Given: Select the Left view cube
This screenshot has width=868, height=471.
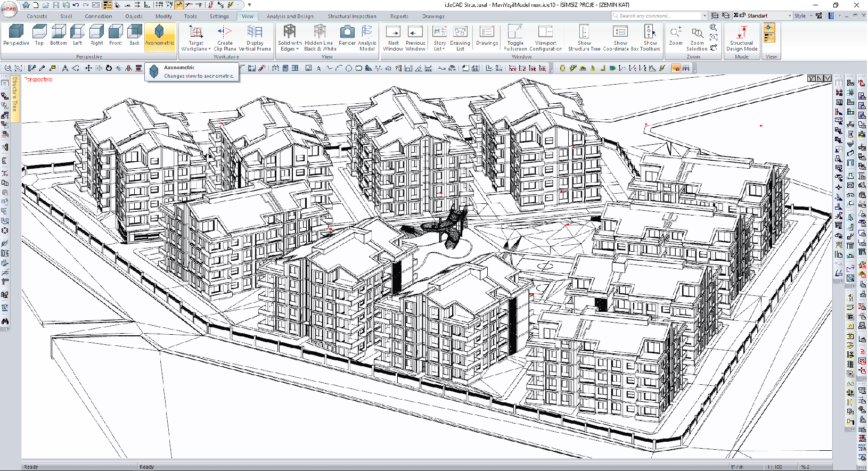Looking at the screenshot, I should point(78,35).
